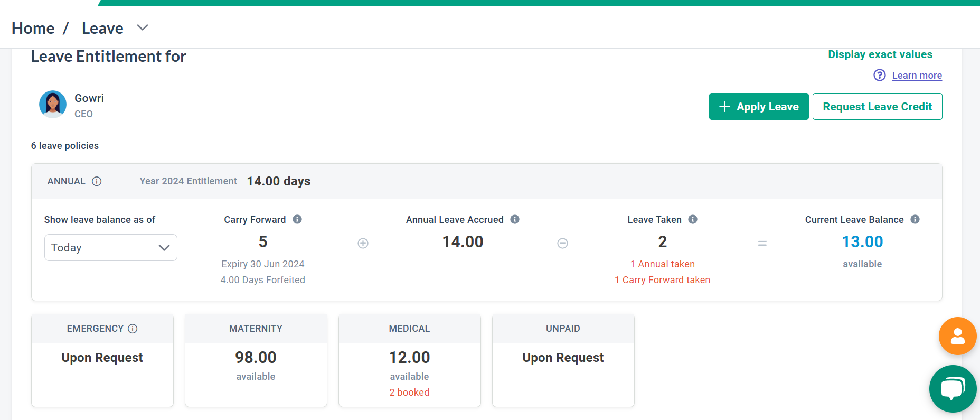Toggle Display exact values
Image resolution: width=980 pixels, height=420 pixels.
tap(880, 54)
